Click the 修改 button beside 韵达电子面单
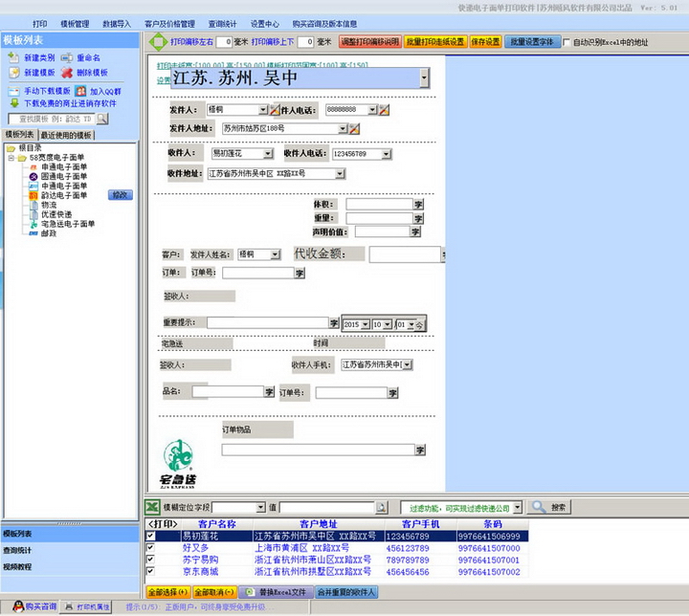Image resolution: width=689 pixels, height=616 pixels. tap(121, 195)
